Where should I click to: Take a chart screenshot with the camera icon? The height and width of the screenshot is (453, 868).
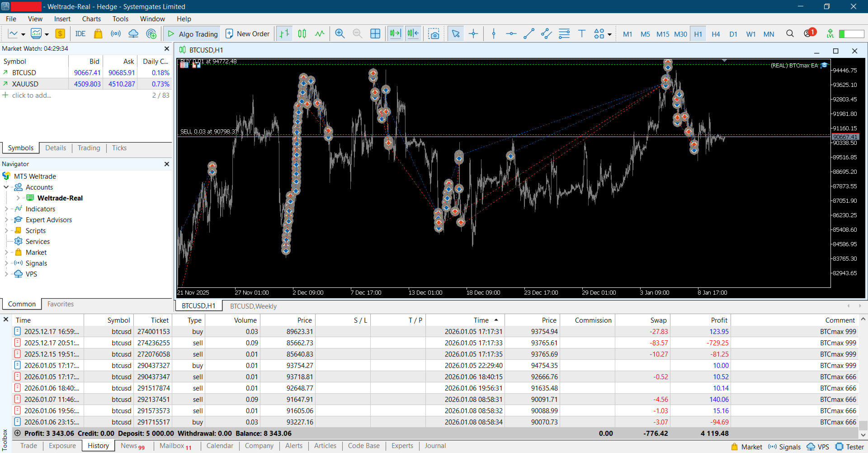[434, 34]
